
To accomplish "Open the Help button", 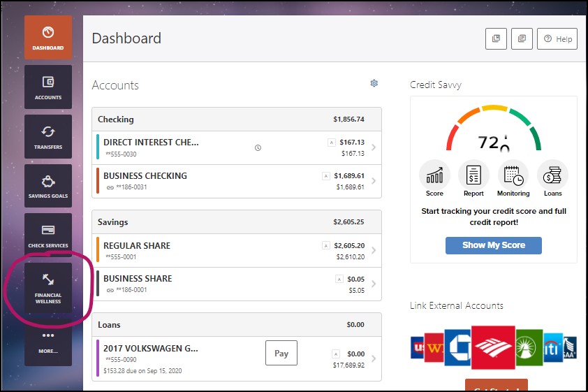I will (557, 39).
